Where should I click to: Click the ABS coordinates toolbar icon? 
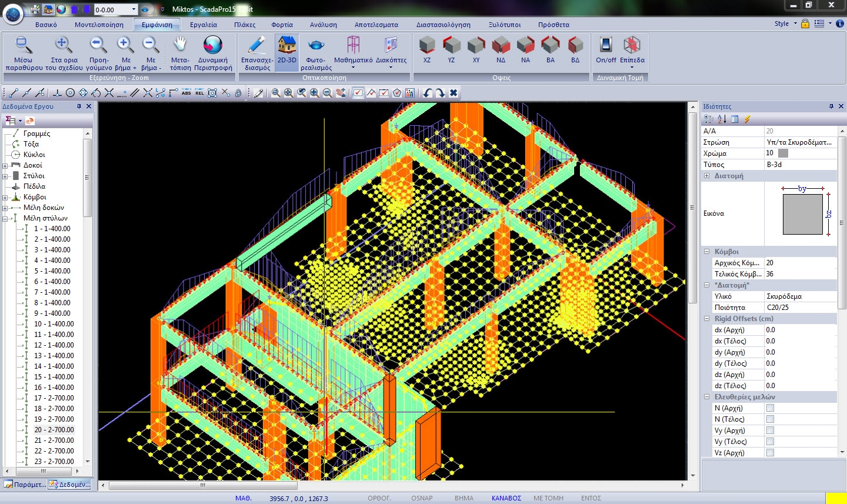186,93
